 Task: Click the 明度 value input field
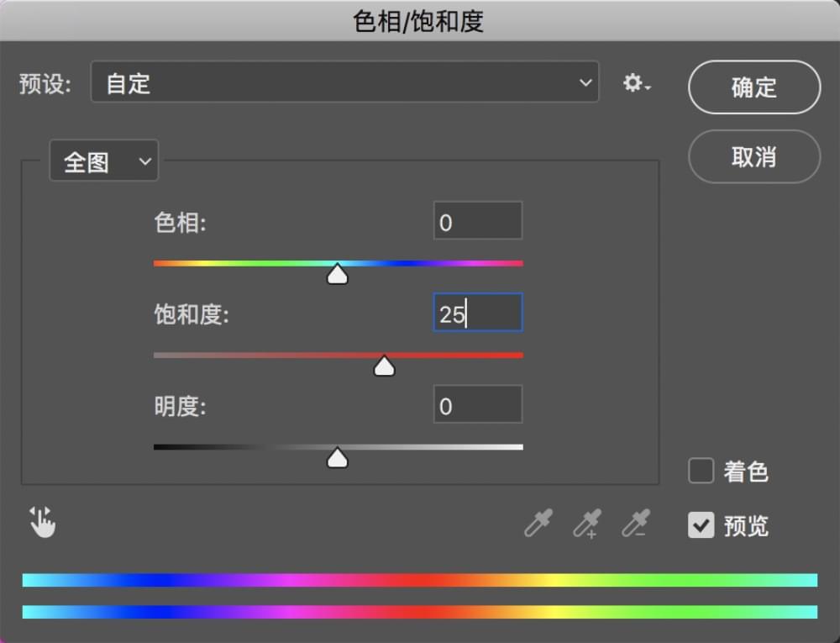click(x=477, y=406)
